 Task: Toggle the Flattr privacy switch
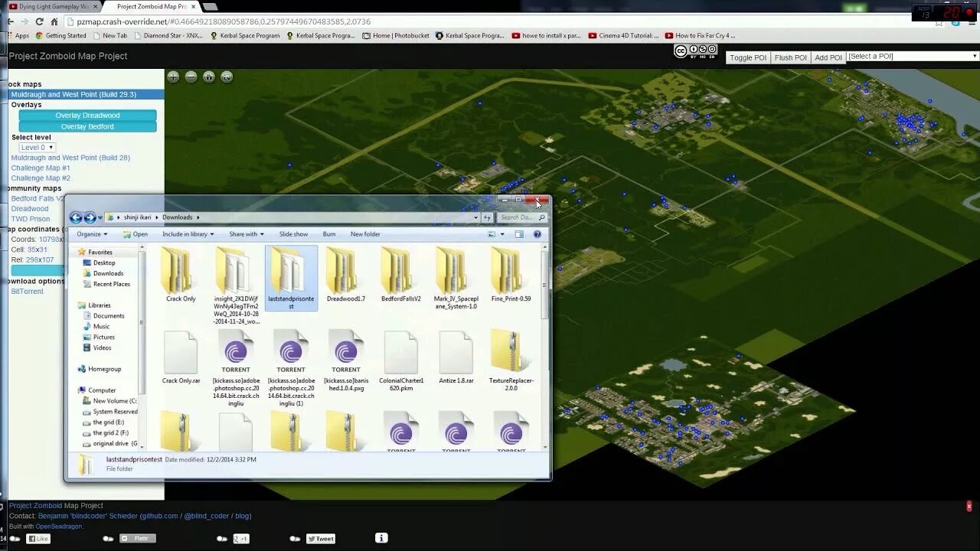point(108,539)
